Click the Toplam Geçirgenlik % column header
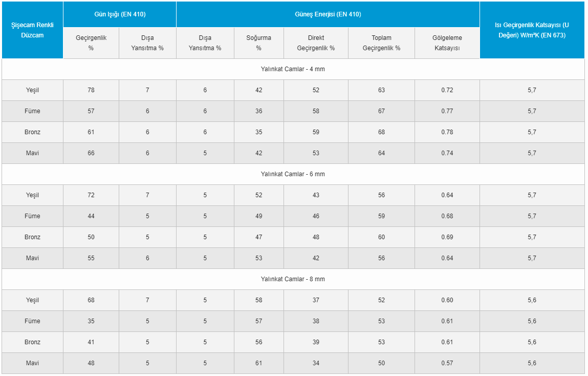The height and width of the screenshot is (376, 588). [381, 43]
